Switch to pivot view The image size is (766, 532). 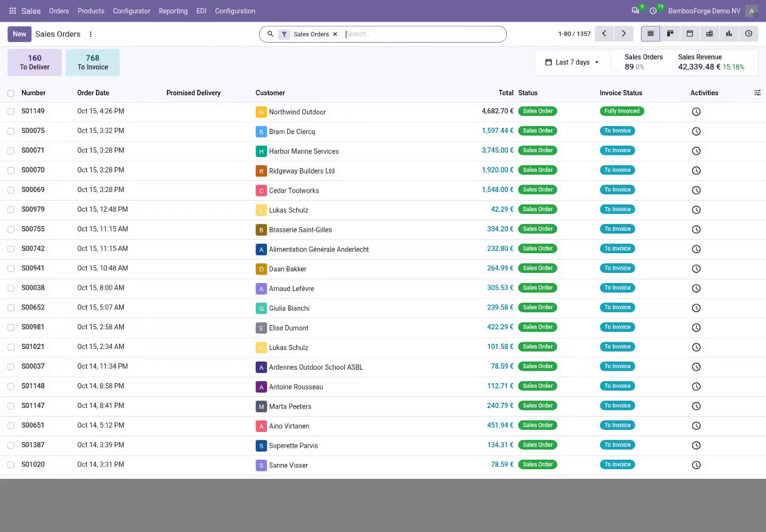(710, 34)
